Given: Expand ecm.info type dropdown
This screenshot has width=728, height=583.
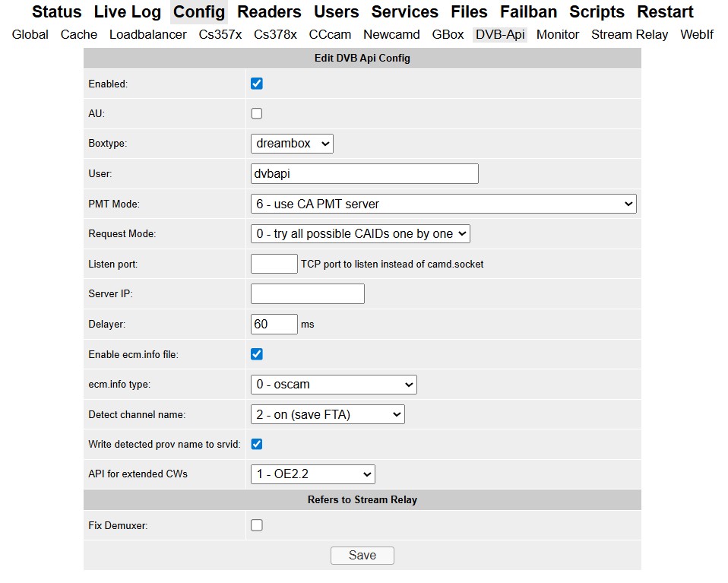Looking at the screenshot, I should tap(334, 385).
